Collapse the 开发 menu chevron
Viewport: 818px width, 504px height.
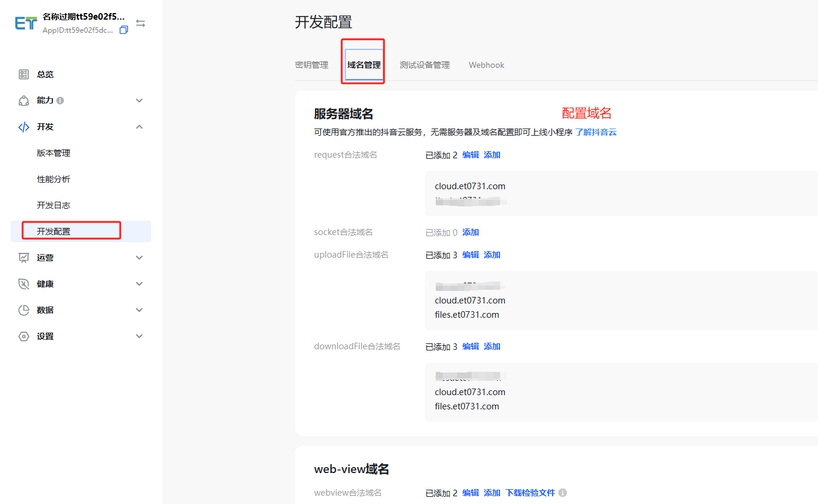139,127
